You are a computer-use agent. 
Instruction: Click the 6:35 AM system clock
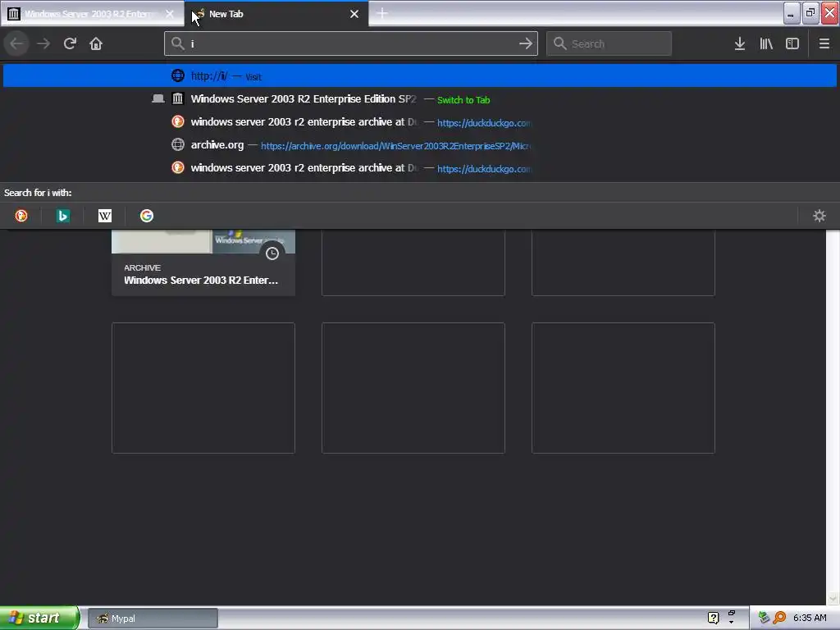pyautogui.click(x=810, y=618)
